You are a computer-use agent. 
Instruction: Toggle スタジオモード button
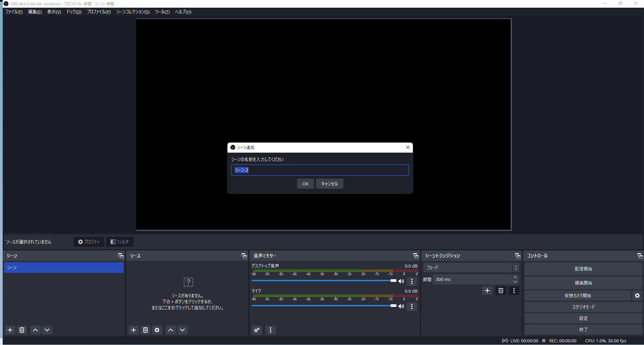[x=583, y=307]
